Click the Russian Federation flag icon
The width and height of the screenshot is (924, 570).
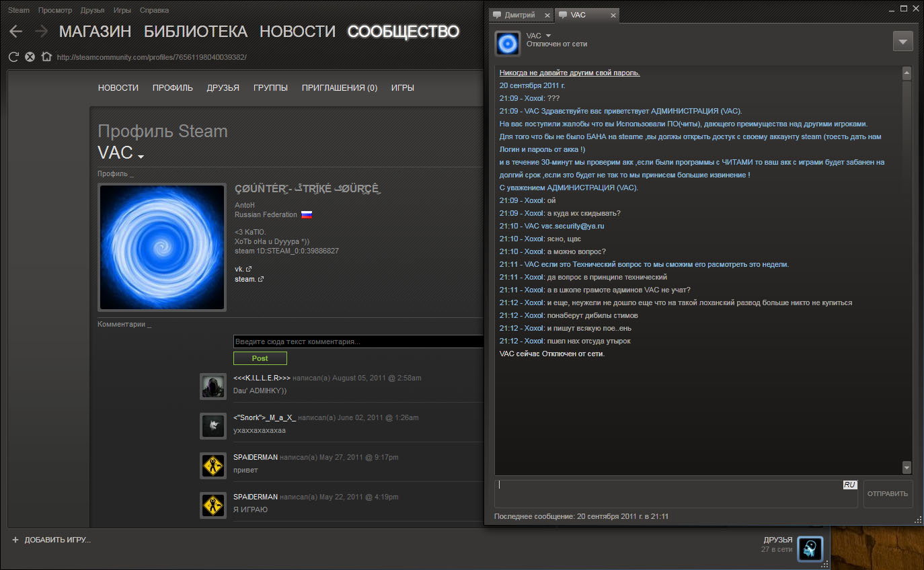[306, 215]
